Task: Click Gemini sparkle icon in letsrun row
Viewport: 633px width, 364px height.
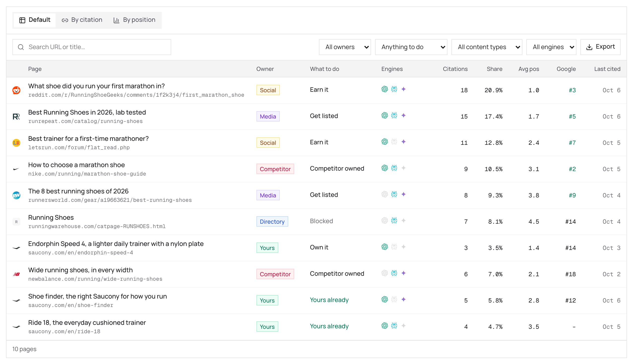Action: [404, 142]
